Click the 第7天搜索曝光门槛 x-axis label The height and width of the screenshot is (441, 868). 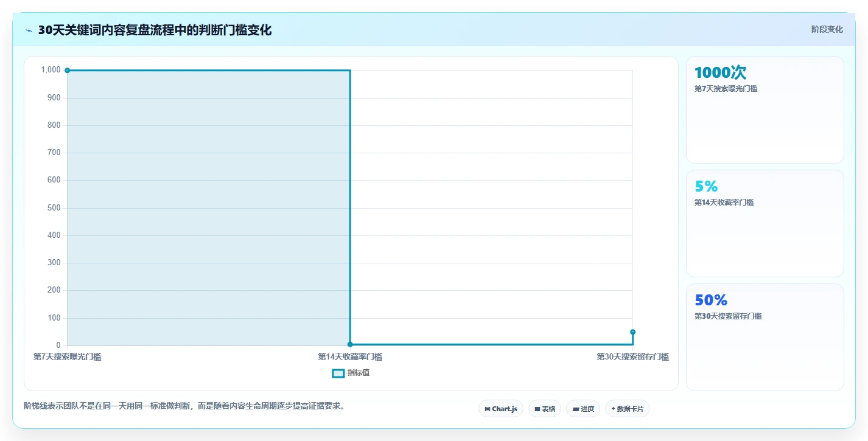tap(67, 357)
